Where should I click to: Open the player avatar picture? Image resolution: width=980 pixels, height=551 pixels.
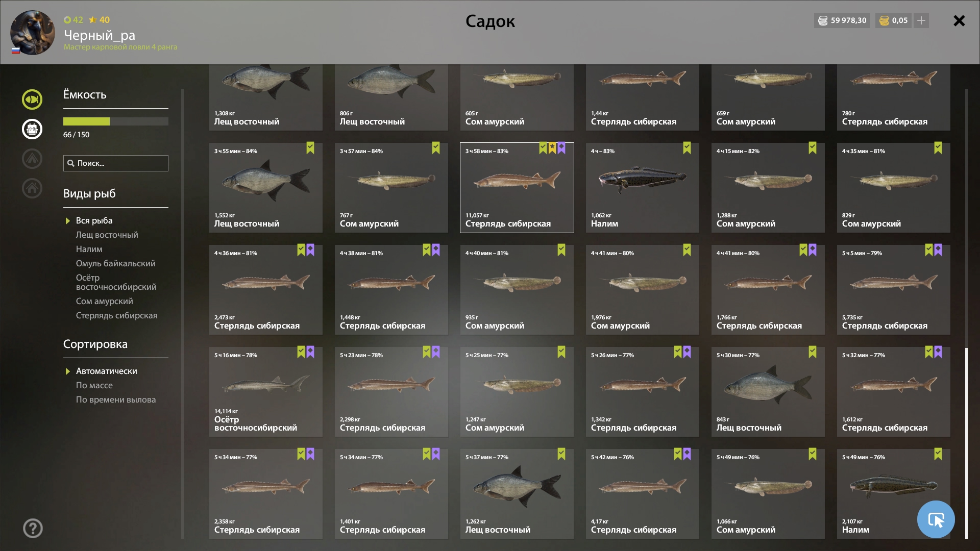point(33,33)
